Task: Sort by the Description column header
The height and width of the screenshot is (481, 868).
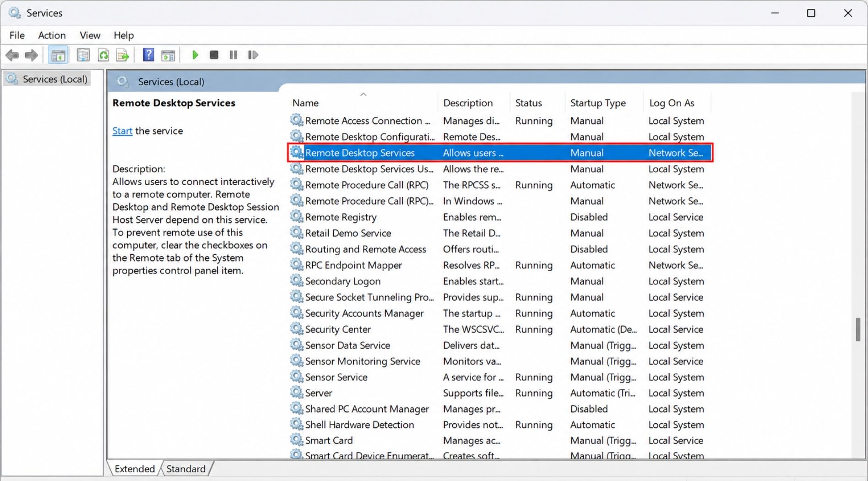Action: [474, 103]
